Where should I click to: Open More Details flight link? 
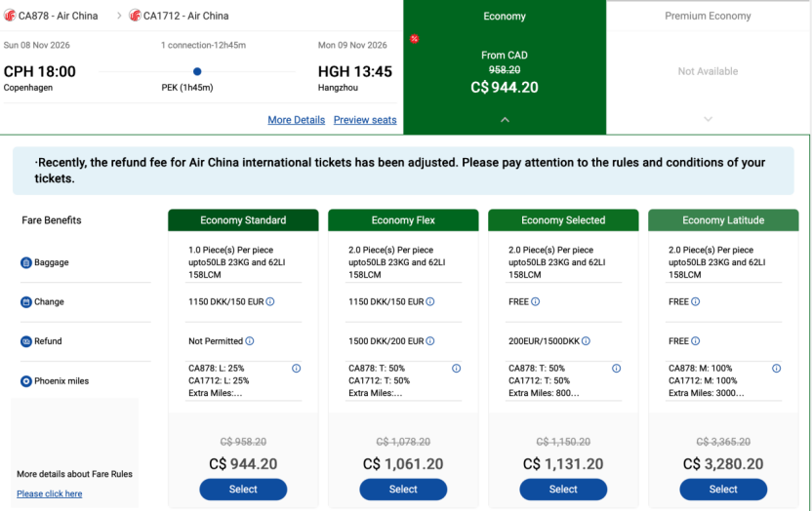click(x=297, y=120)
